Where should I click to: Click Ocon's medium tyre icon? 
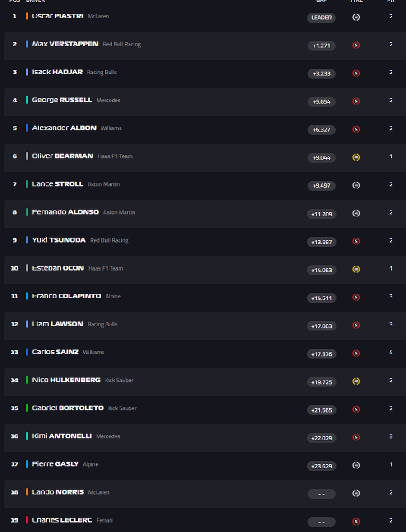point(356,270)
